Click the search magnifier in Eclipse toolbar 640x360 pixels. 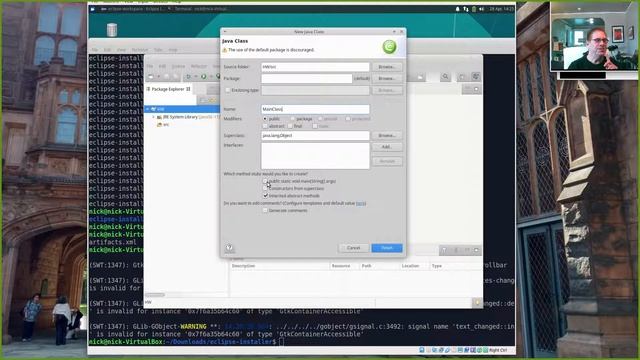[x=445, y=77]
